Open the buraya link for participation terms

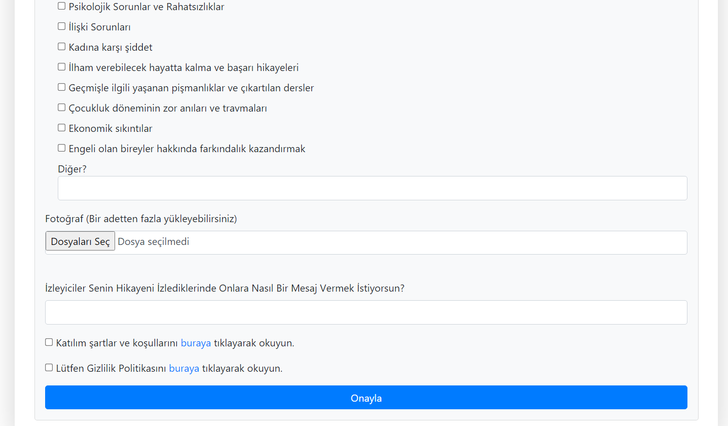(195, 343)
